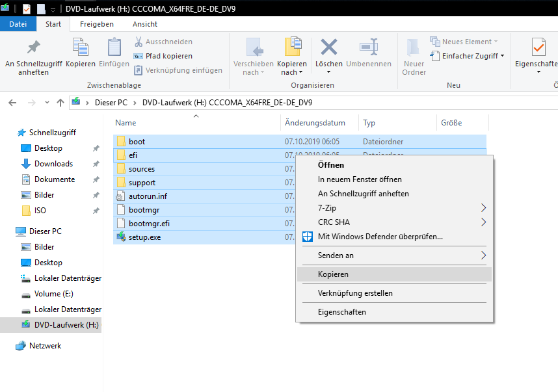
Task: Click the Löschen red X icon
Action: [x=329, y=47]
